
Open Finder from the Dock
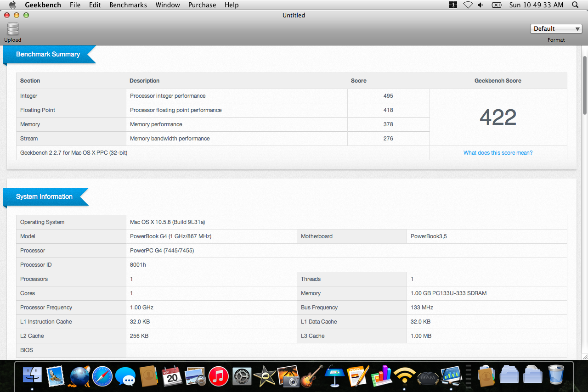pos(32,376)
